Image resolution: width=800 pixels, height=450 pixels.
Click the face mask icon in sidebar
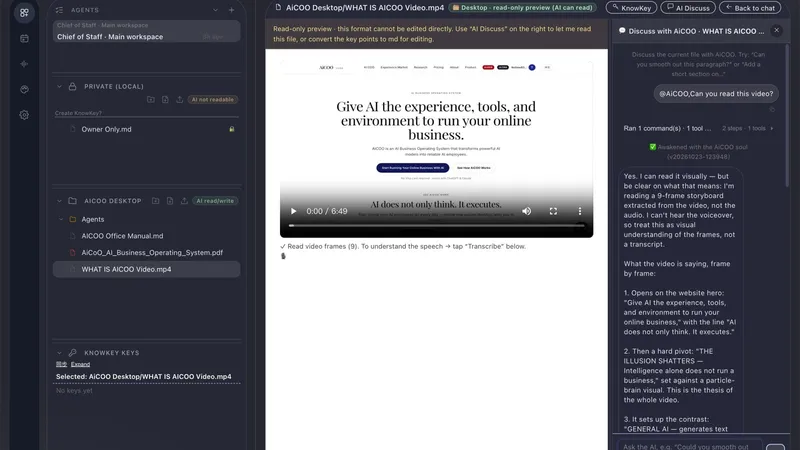tap(24, 89)
